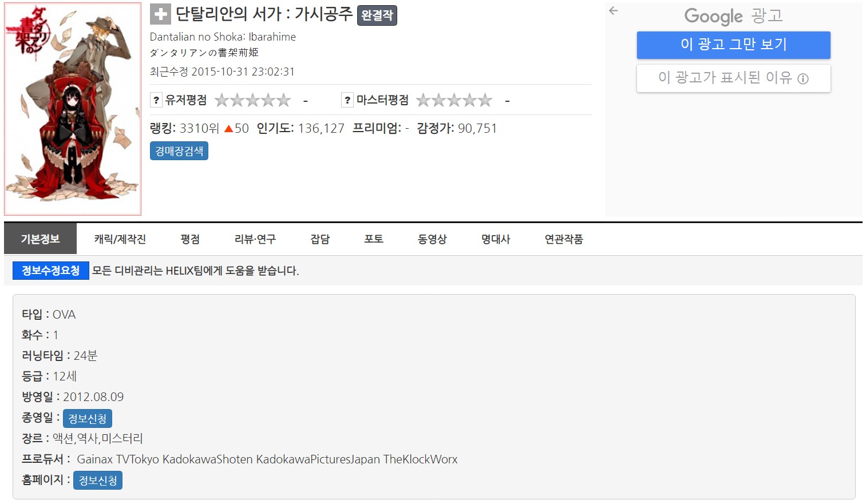866x504 pixels.
Task: Click the question mark beside 마스터평점
Action: (x=347, y=100)
